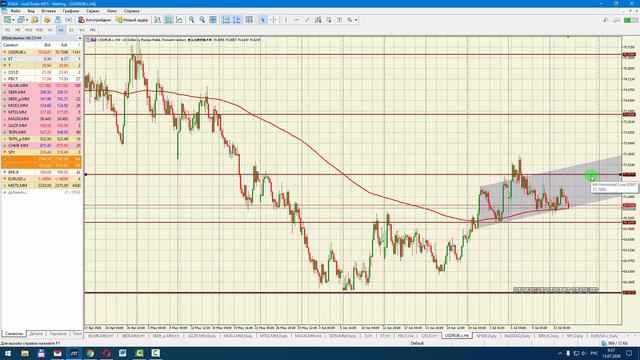Open the profiles dropdown arrow in toolbar

[x=27, y=20]
